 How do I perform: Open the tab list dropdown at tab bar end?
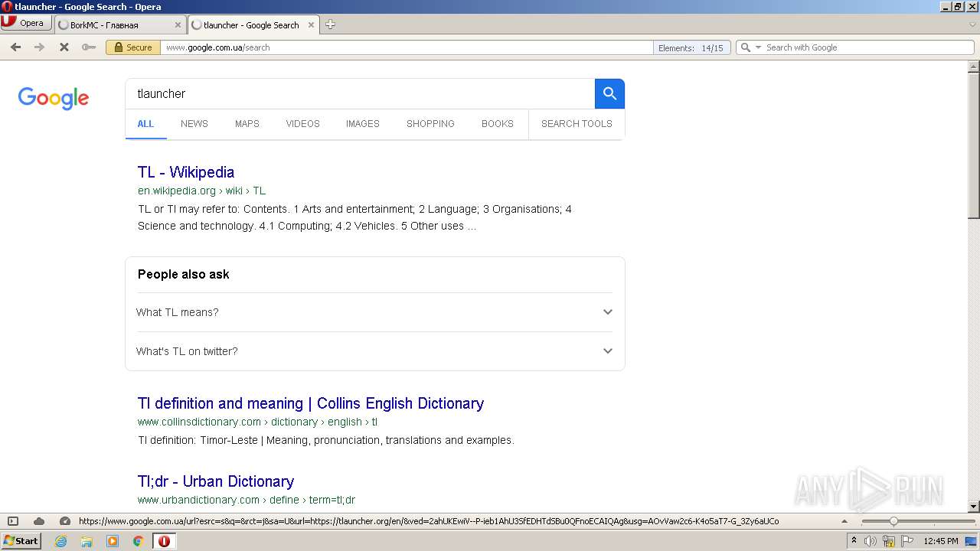[x=972, y=24]
